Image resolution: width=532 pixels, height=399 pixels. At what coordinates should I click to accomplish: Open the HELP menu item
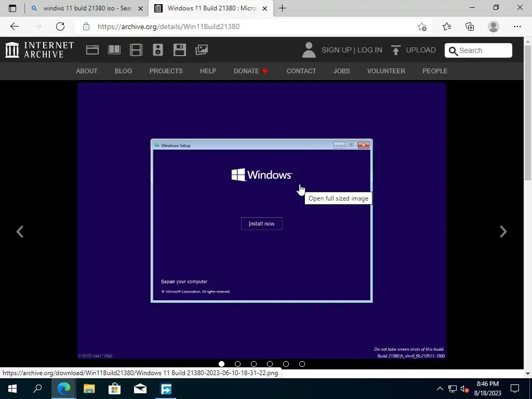point(208,71)
